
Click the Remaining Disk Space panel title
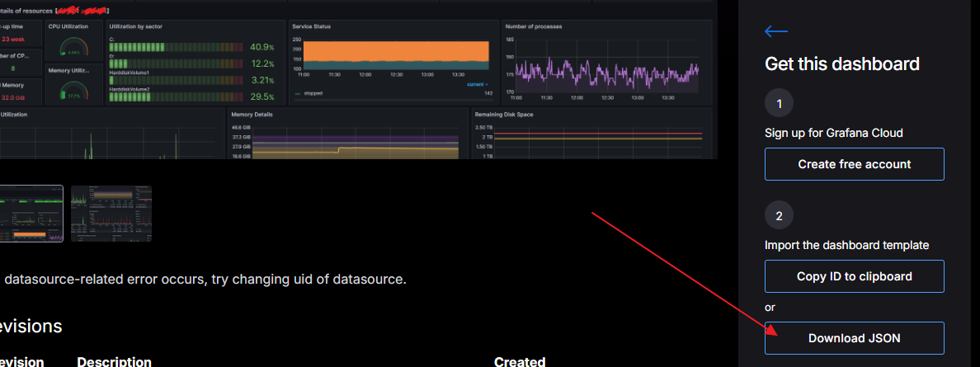tap(504, 115)
